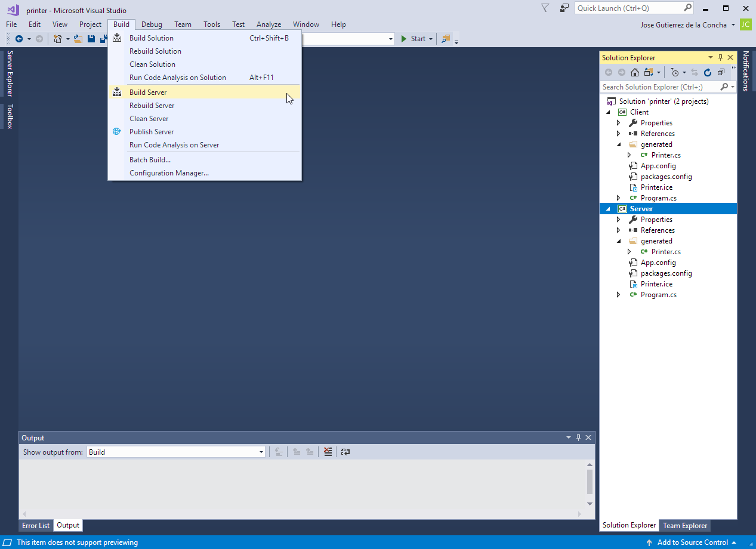Select Rebuild Server from Build menu
Image resolution: width=756 pixels, height=549 pixels.
tap(152, 106)
